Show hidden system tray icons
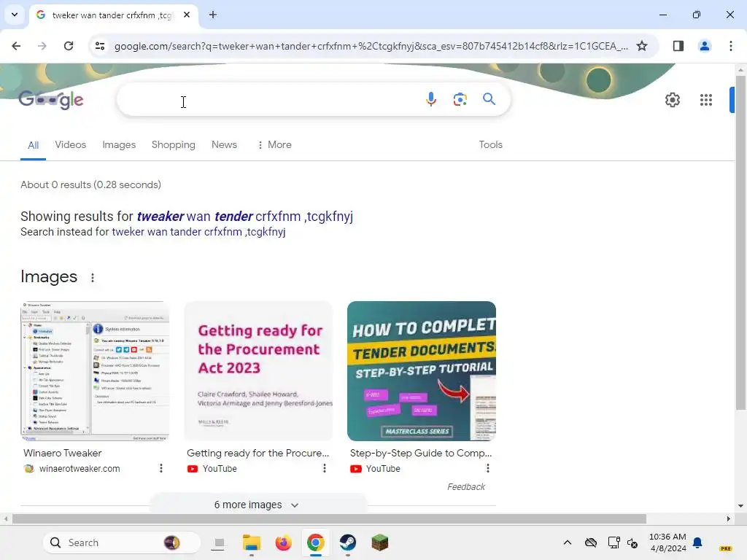 (568, 542)
